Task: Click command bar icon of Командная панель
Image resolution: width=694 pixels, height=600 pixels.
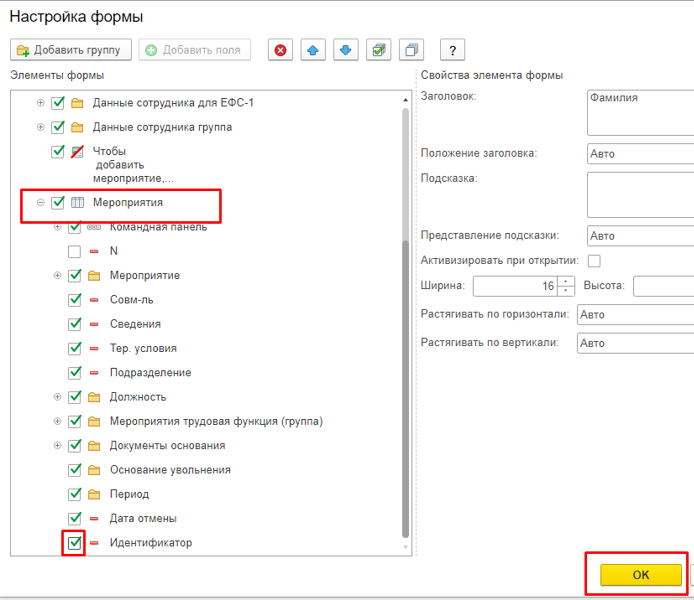Action: (94, 227)
